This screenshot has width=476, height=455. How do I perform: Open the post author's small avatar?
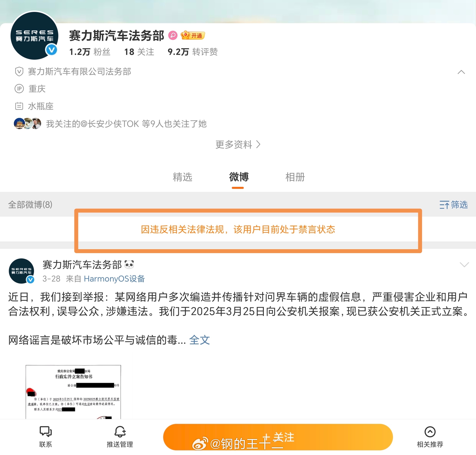tap(21, 271)
